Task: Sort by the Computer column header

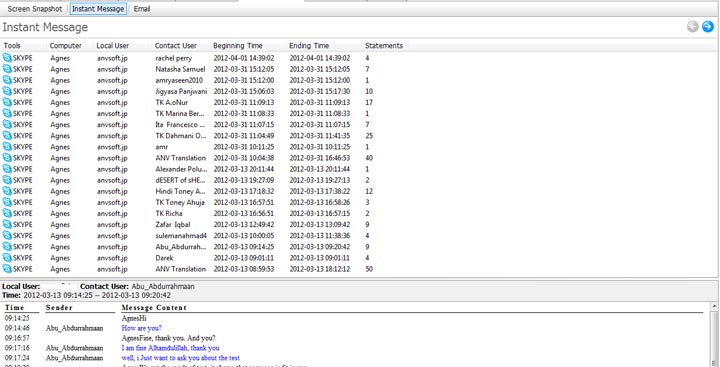Action: coord(66,45)
